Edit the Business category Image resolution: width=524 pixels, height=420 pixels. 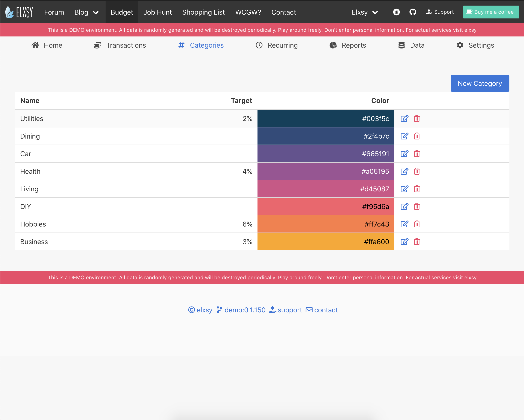click(x=404, y=242)
